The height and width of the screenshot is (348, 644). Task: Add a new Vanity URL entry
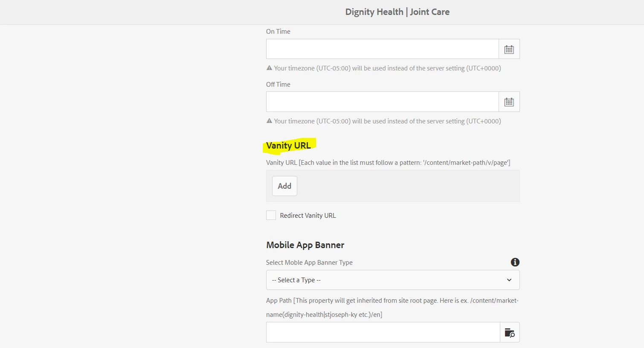[x=284, y=186]
